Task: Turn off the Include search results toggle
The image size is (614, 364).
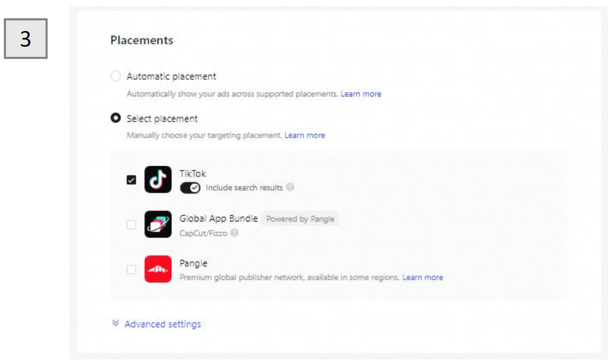Action: (x=190, y=188)
